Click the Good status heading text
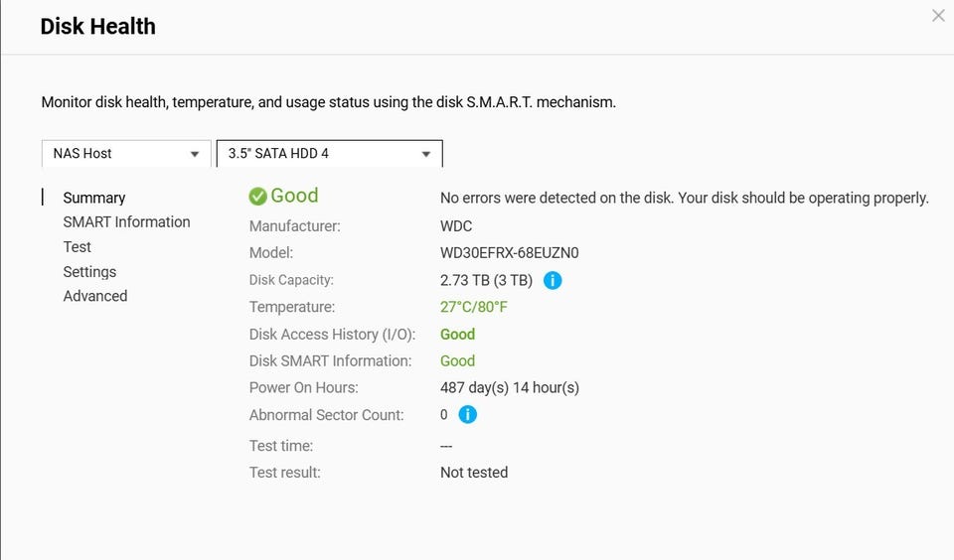This screenshot has height=560, width=954. point(294,196)
